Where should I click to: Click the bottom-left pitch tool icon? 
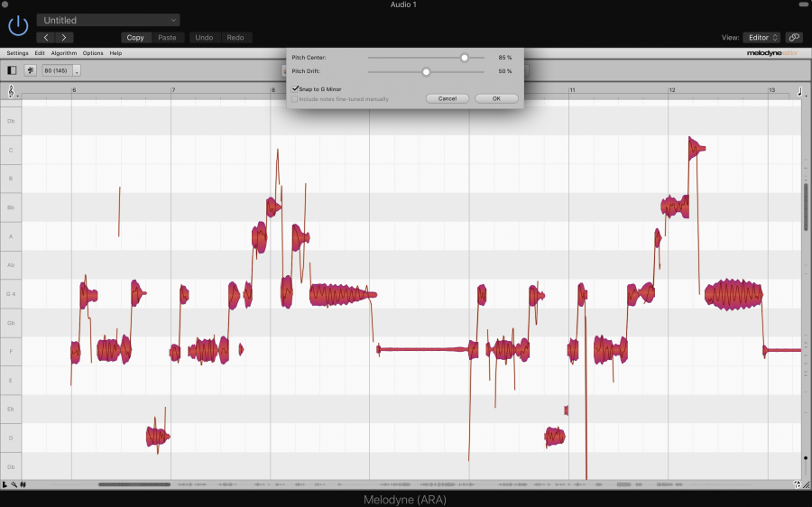click(x=14, y=484)
